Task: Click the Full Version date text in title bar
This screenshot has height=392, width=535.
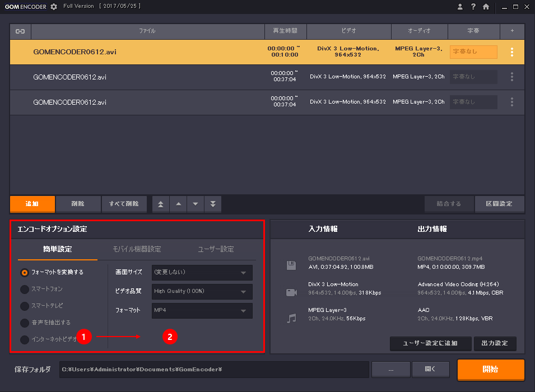Action: coord(102,6)
